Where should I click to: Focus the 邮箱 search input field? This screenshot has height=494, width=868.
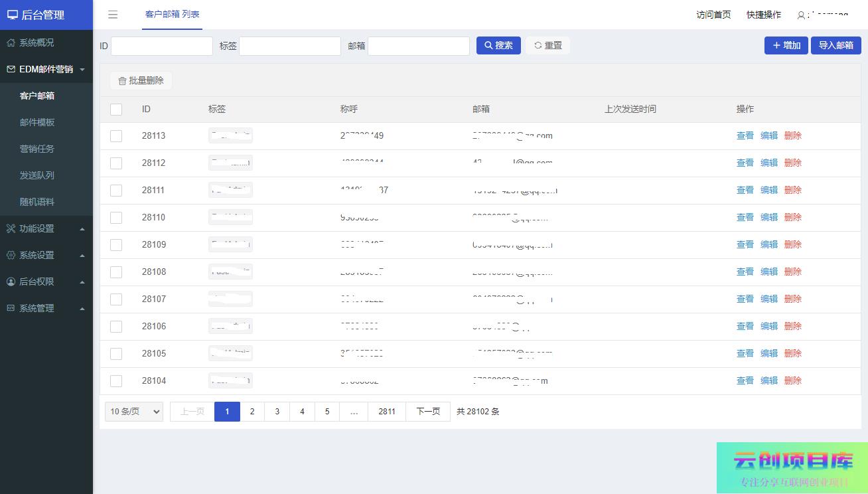pyautogui.click(x=418, y=46)
